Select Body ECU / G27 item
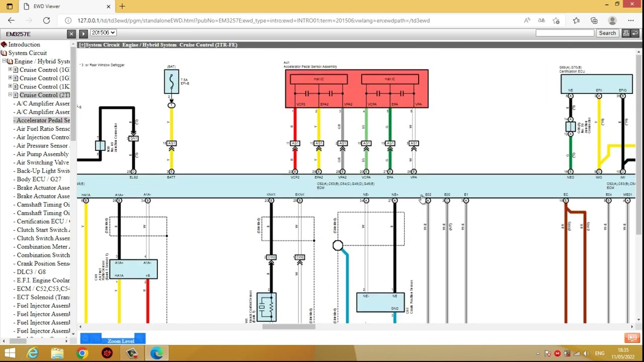 (x=39, y=179)
